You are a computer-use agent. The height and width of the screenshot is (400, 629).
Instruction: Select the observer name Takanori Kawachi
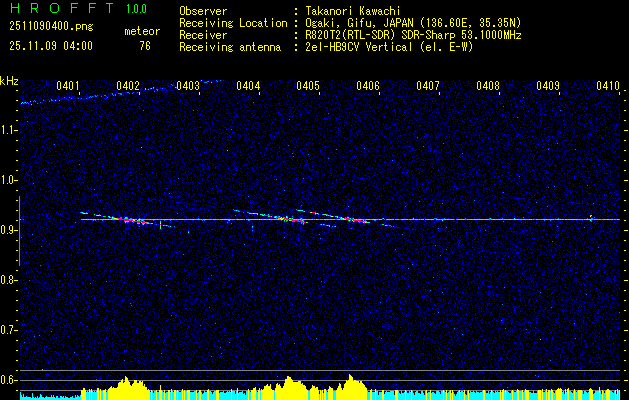[354, 11]
